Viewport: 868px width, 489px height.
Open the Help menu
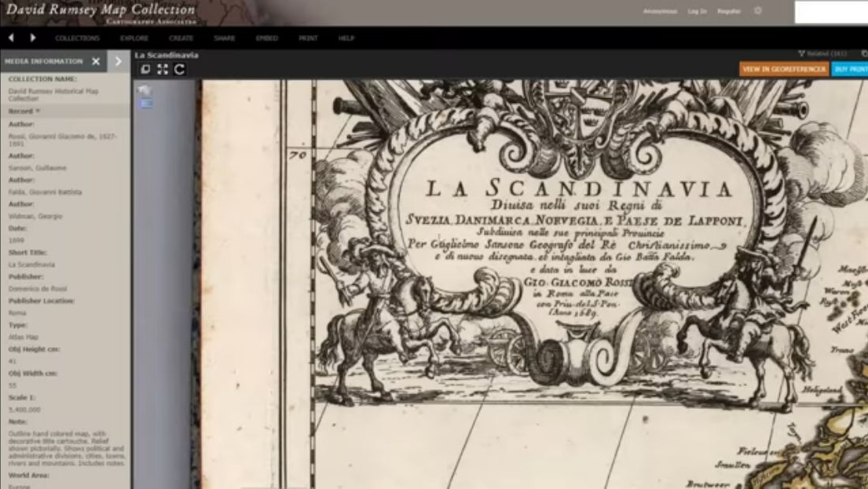[346, 38]
